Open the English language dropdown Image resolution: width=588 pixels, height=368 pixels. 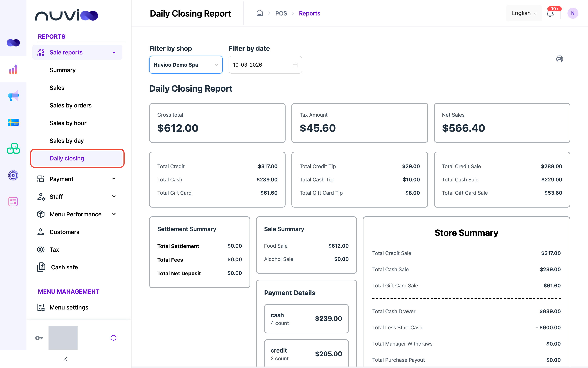coord(524,13)
